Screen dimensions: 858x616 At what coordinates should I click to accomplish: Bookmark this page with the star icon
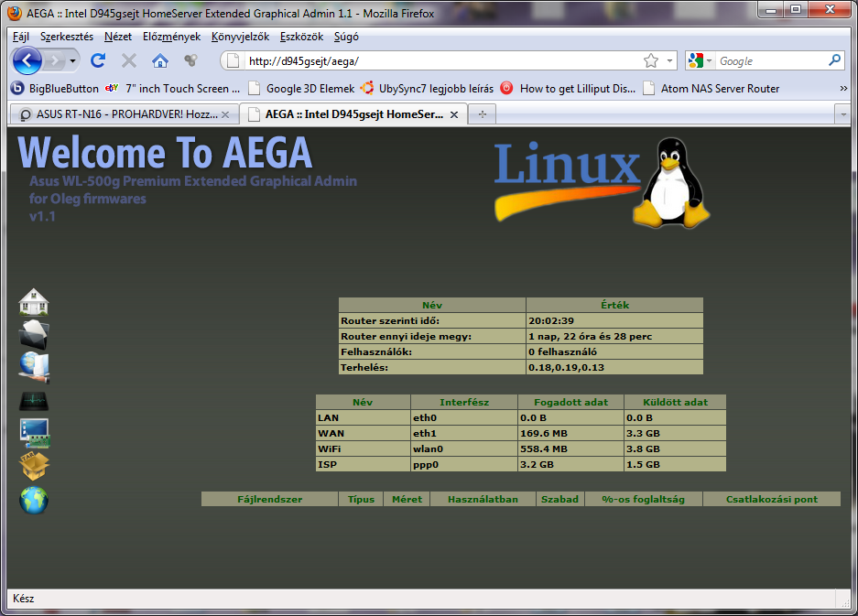pos(651,60)
